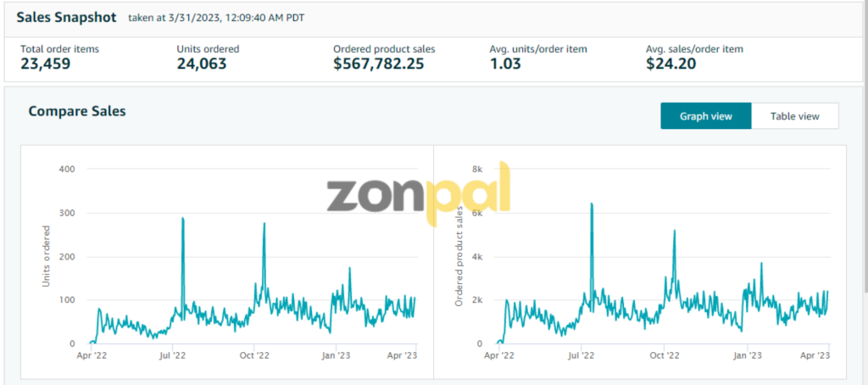Viewport: 868px width, 385px height.
Task: Click the 8k tick on sales chart
Action: click(x=478, y=169)
